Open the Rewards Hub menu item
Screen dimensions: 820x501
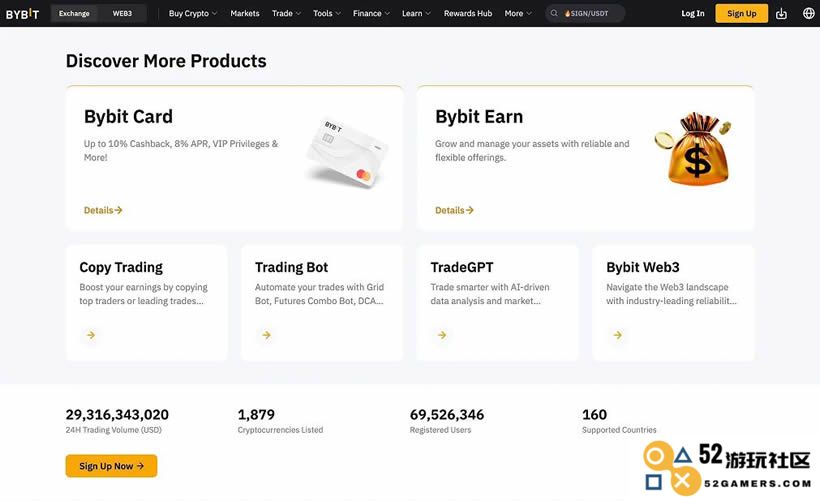click(x=468, y=14)
